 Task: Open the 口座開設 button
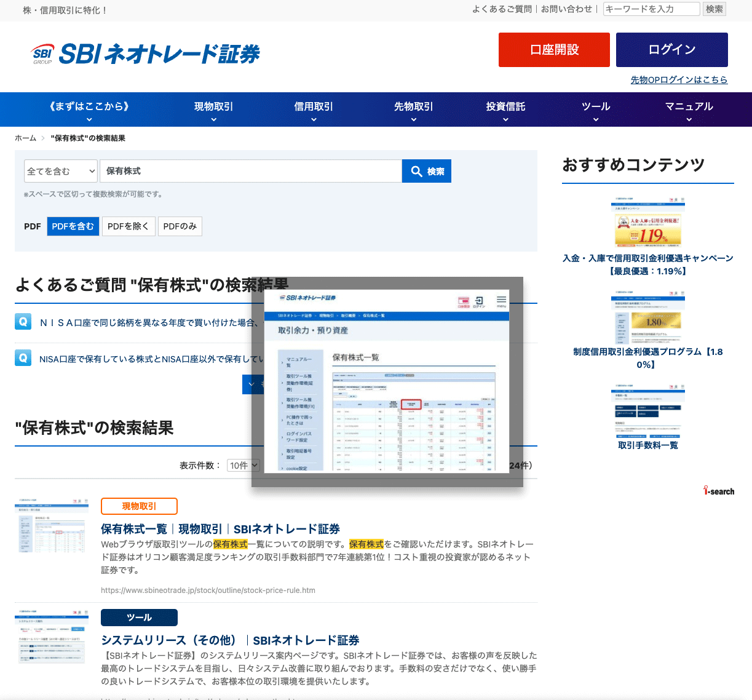click(554, 50)
